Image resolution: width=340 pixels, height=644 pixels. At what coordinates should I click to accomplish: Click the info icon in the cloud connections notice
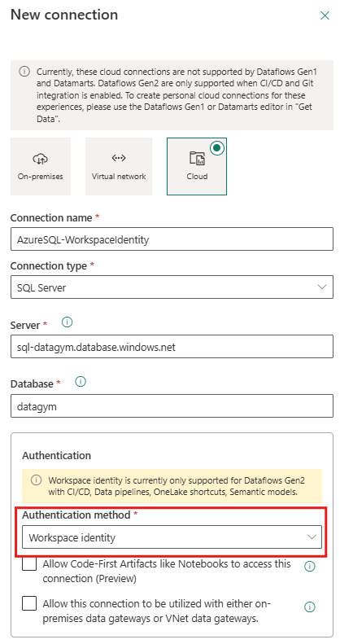[24, 72]
